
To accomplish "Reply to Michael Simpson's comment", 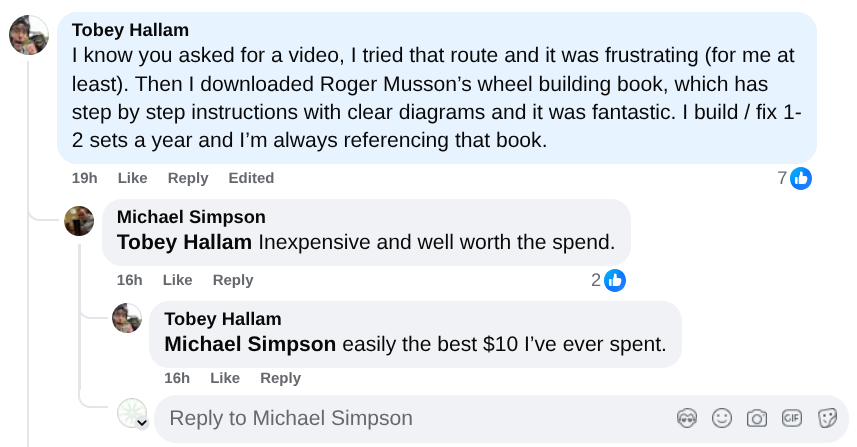I will pos(233,280).
